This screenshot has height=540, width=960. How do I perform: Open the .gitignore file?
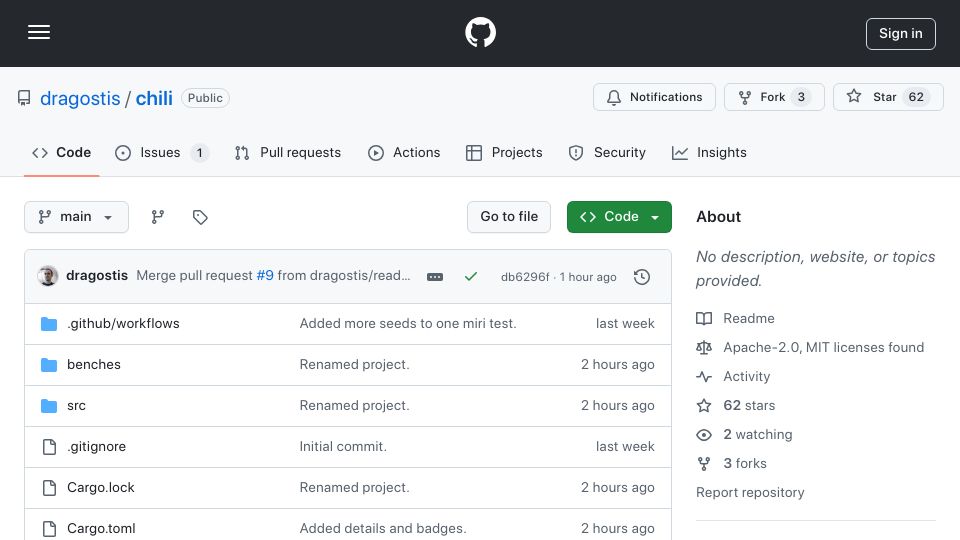coord(96,446)
